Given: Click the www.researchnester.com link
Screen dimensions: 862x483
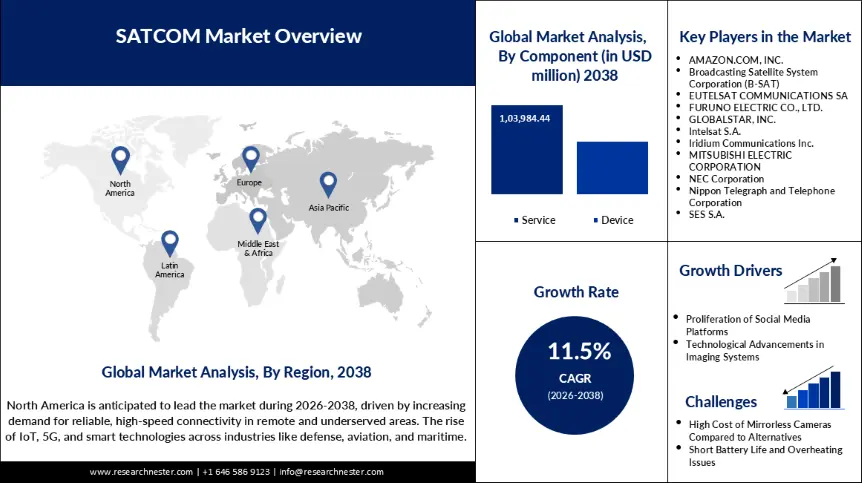Looking at the screenshot, I should coord(141,472).
